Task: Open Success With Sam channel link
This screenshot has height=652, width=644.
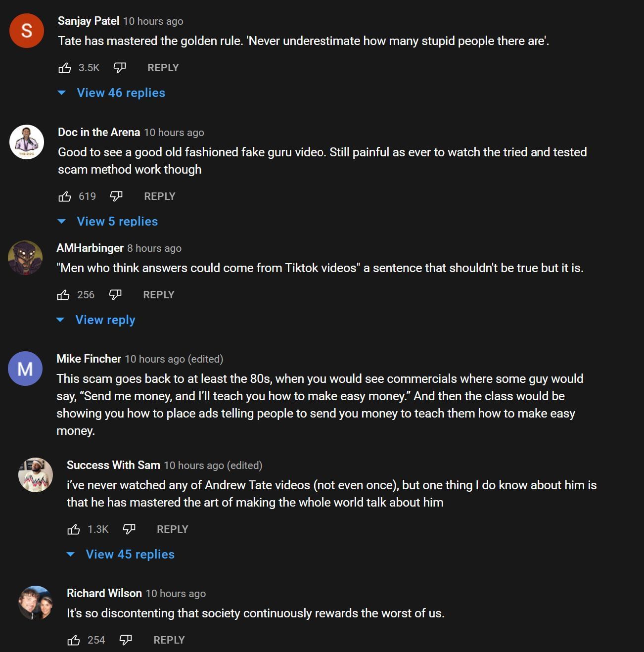Action: [x=113, y=465]
